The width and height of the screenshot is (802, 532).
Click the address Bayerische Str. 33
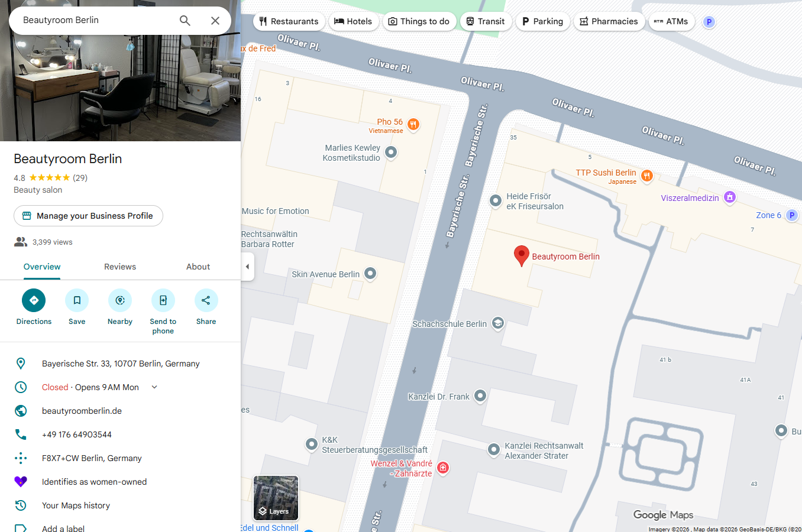coord(121,364)
